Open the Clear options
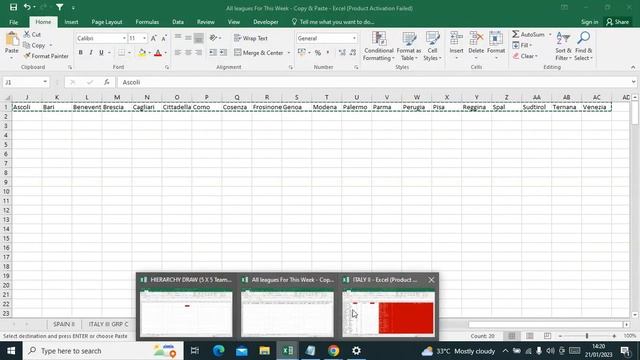This screenshot has width=640, height=360. (525, 56)
